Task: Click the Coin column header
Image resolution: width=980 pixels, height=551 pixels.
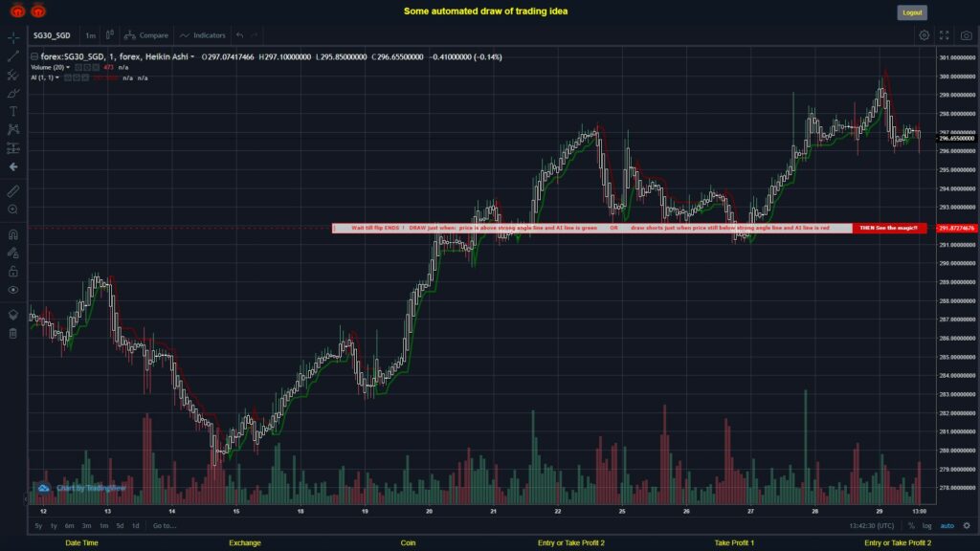Action: (408, 543)
